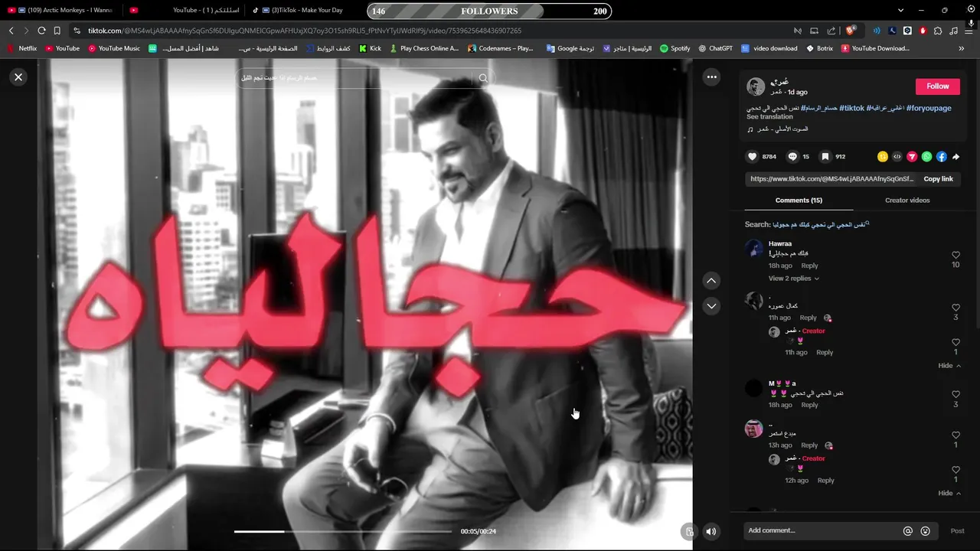Follow the creator with the Follow button

(937, 86)
